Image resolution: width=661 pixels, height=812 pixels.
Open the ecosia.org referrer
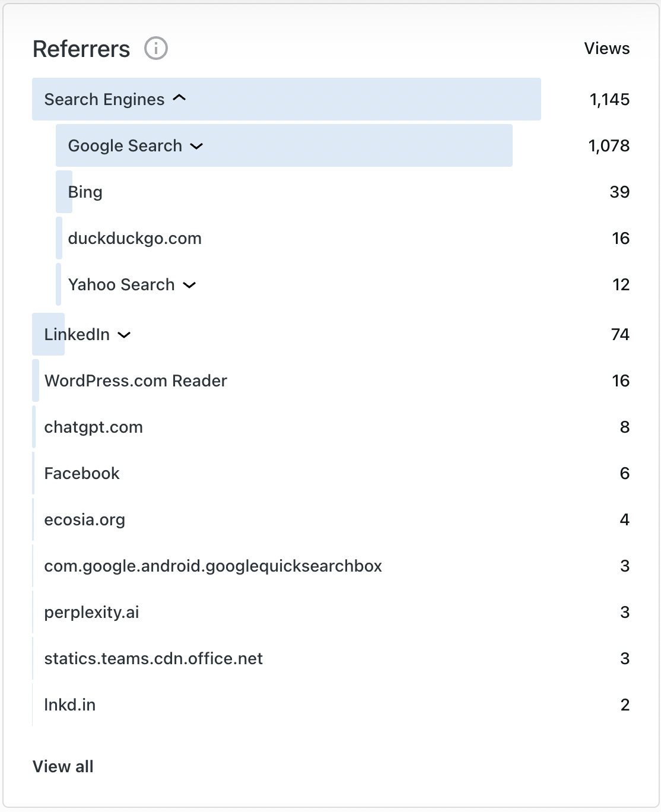pyautogui.click(x=84, y=520)
